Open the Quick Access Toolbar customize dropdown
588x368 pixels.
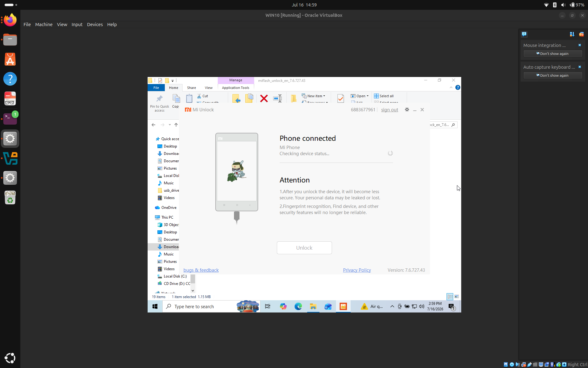pos(173,81)
